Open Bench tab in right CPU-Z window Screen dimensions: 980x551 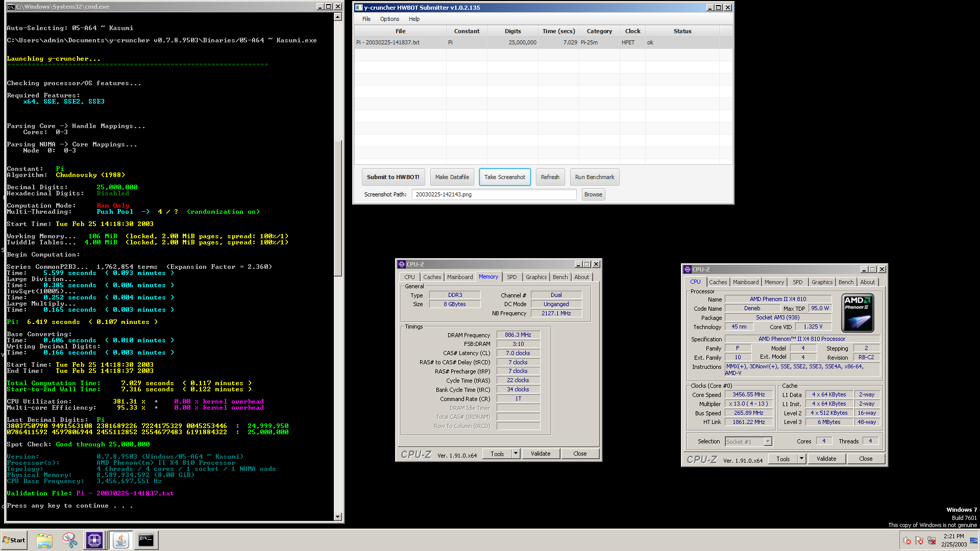[x=846, y=282]
